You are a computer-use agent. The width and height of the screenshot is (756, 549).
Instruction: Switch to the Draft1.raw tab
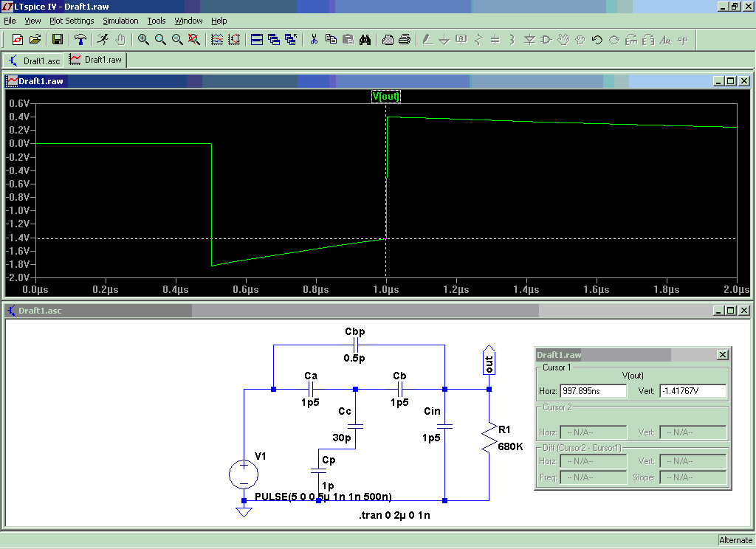96,60
